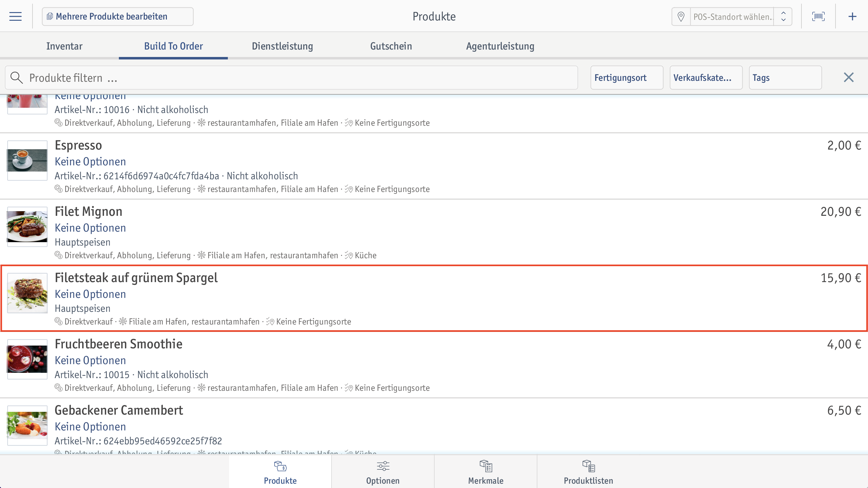
Task: Click sales channel icon in Artikel-Nr. 10016 row
Action: pyautogui.click(x=59, y=123)
